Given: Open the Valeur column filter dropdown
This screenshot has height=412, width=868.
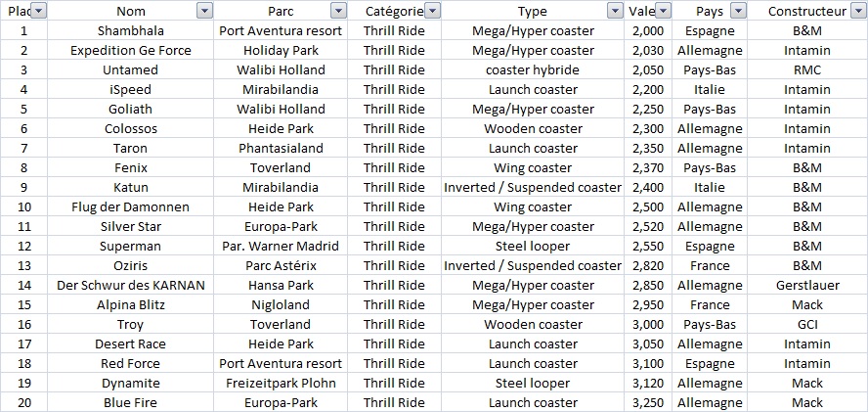Looking at the screenshot, I should [663, 11].
